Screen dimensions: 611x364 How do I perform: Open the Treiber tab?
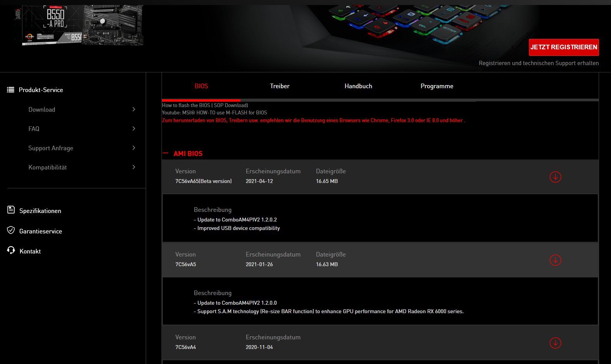[280, 86]
